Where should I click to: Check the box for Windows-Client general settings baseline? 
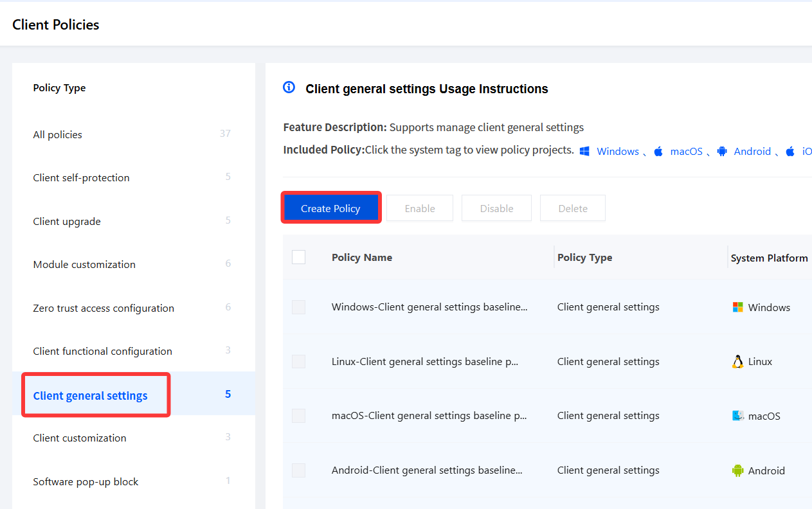(x=298, y=307)
